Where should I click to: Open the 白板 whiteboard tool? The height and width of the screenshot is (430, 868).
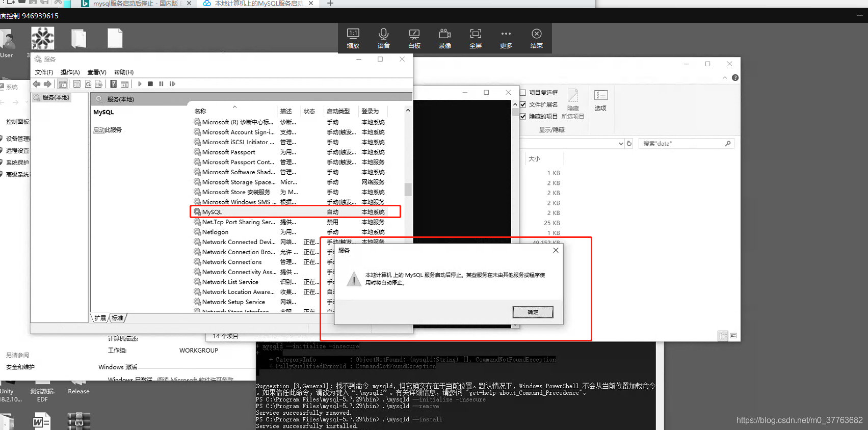[414, 38]
